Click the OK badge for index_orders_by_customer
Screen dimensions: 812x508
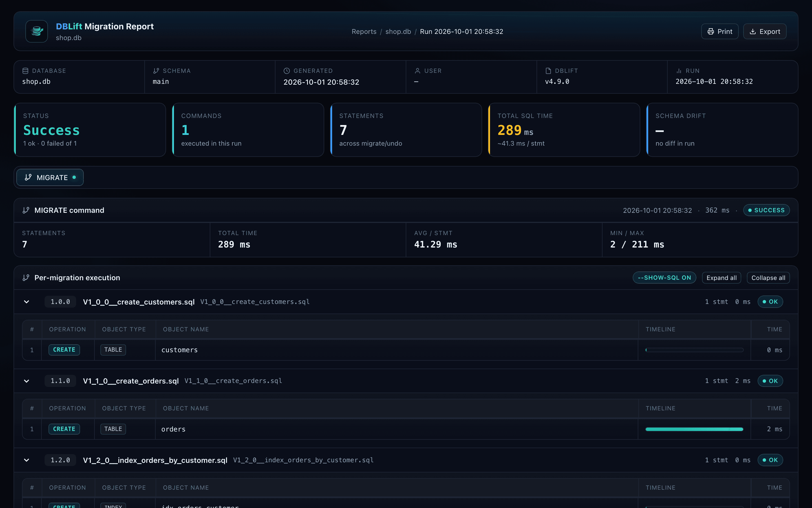click(770, 460)
